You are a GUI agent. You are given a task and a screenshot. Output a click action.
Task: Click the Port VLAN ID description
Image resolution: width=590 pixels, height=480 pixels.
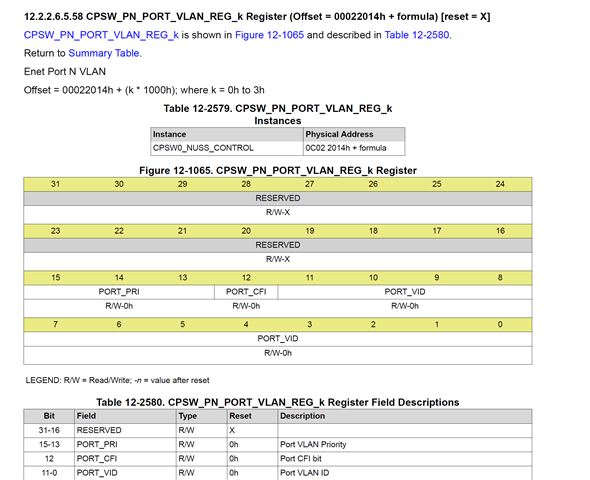[304, 473]
